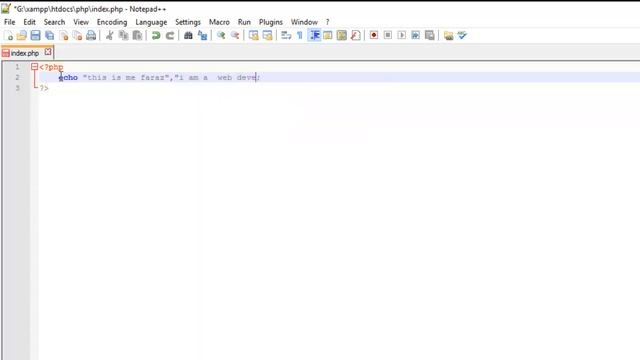Save the current file with floppy icon
Screen dimensions: 640x360
pos(36,36)
